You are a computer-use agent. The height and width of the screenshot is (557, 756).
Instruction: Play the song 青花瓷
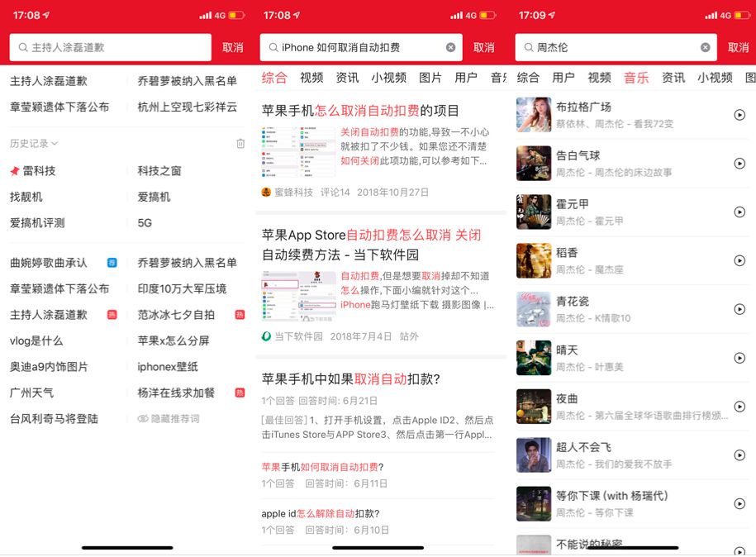(x=739, y=309)
